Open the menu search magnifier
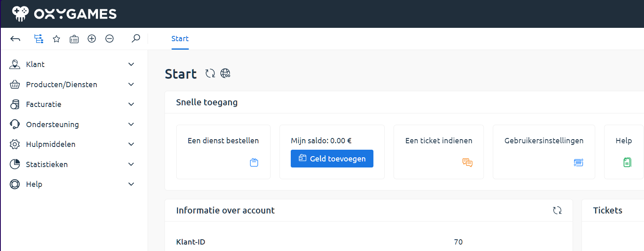Image resolution: width=644 pixels, height=251 pixels. click(x=136, y=38)
